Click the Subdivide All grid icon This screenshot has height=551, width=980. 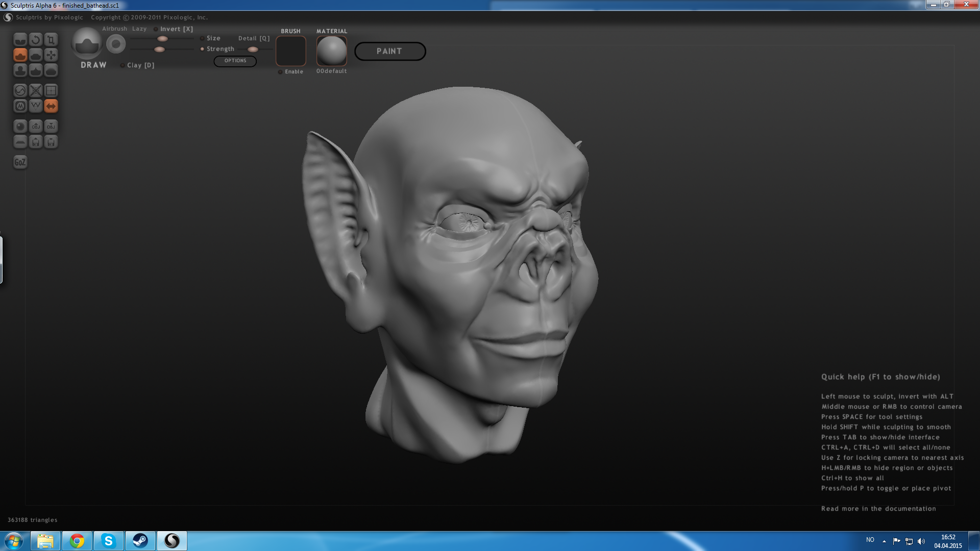point(51,91)
